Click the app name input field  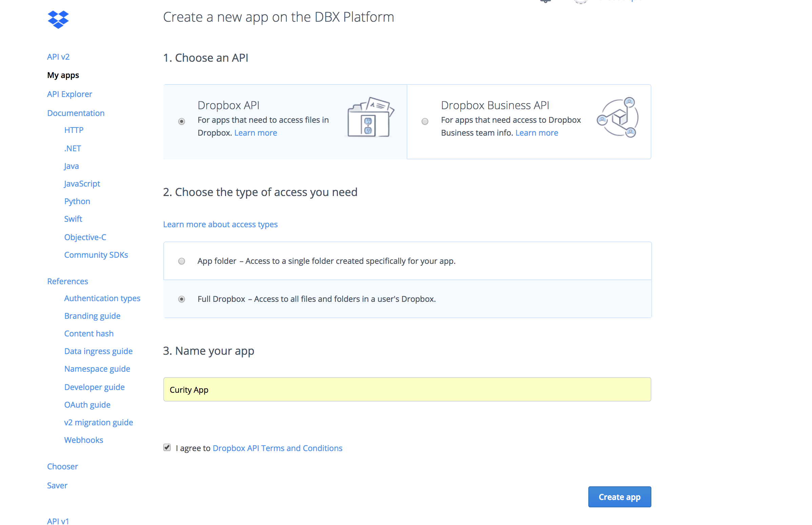coord(407,389)
